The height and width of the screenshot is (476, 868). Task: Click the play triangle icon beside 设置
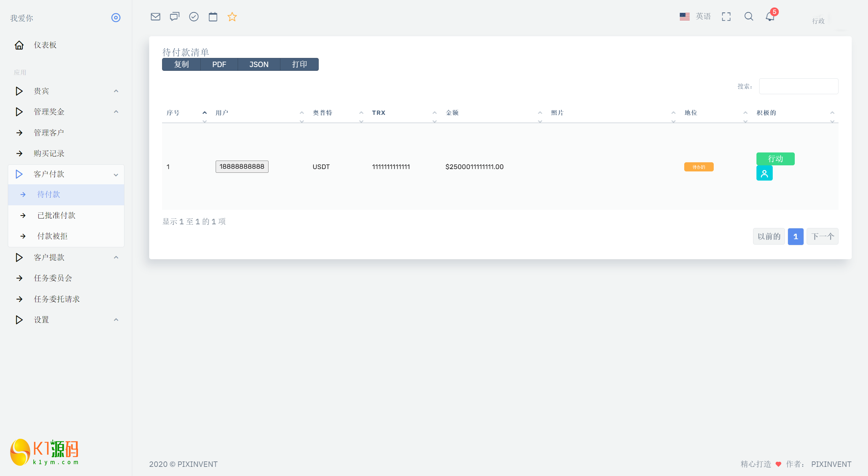pyautogui.click(x=19, y=320)
